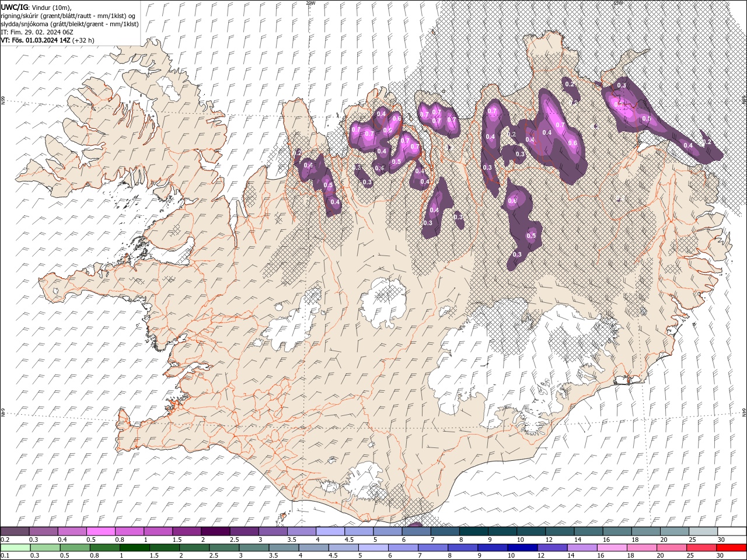The height and width of the screenshot is (560, 747).
Task: Click the '14' label on the upper scale
Action: 578,540
